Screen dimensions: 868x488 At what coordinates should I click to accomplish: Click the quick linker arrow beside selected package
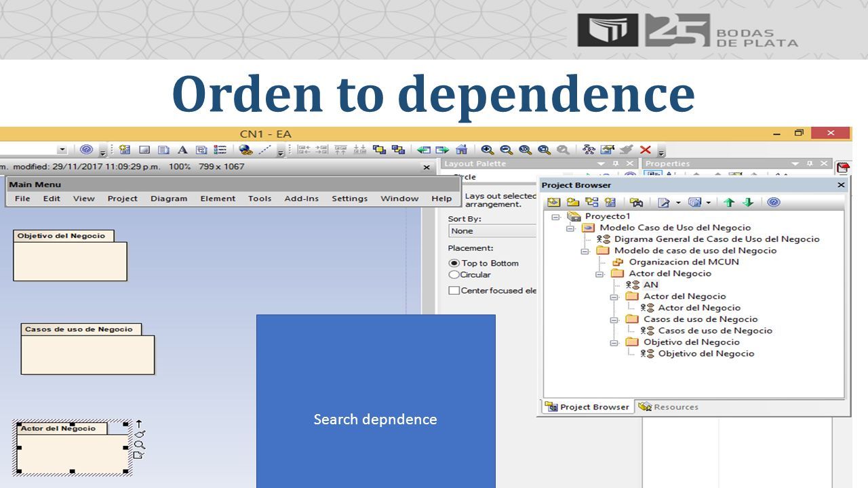pyautogui.click(x=139, y=424)
